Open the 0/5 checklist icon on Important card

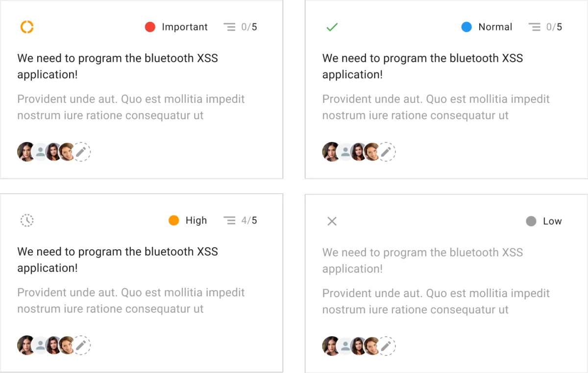tap(229, 27)
